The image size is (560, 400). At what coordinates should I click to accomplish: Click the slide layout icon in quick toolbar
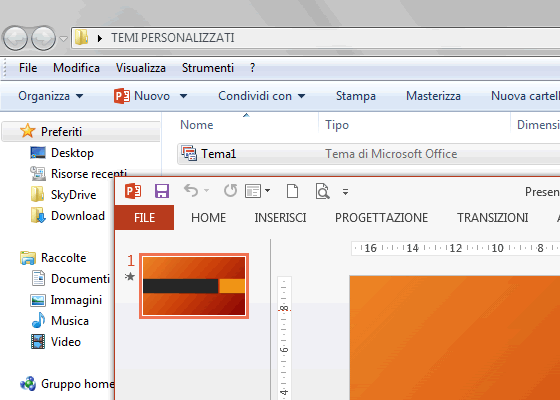[x=253, y=191]
